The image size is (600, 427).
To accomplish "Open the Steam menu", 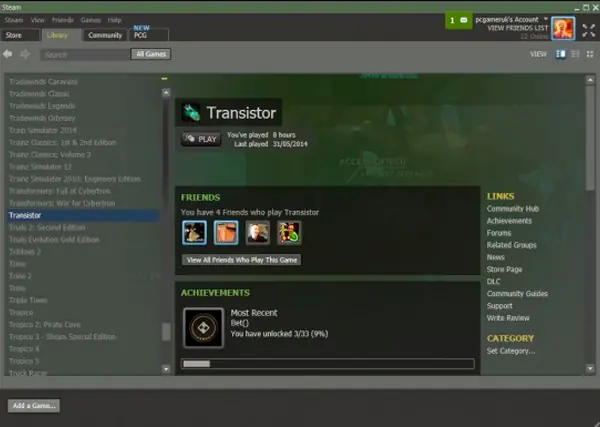I will 14,20.
